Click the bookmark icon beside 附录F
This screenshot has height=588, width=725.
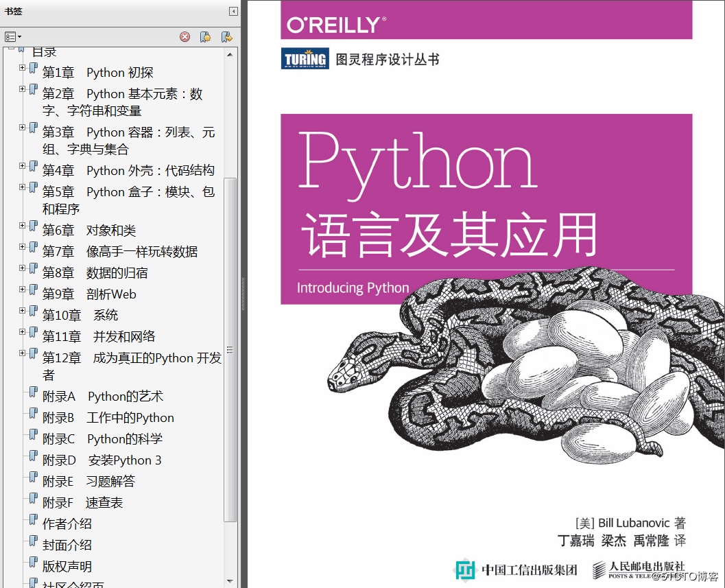pos(34,499)
